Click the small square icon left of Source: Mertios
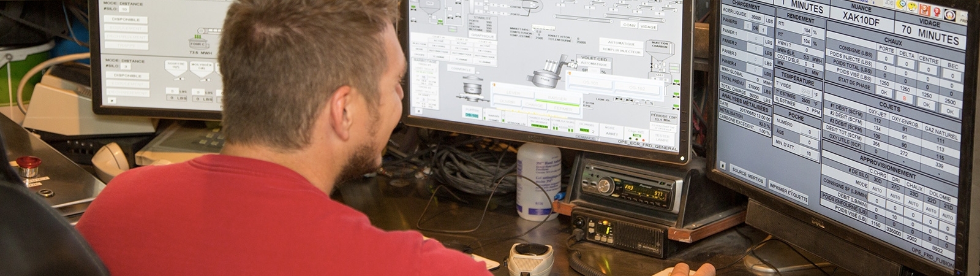 pyautogui.click(x=723, y=166)
